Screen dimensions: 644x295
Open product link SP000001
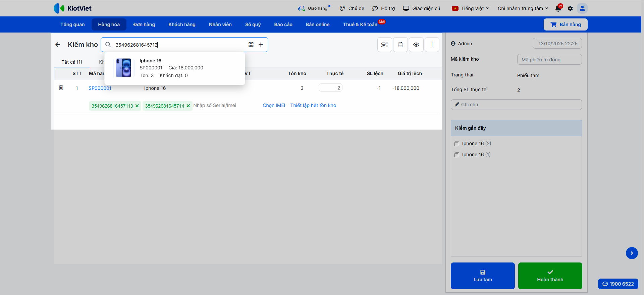[x=100, y=88]
